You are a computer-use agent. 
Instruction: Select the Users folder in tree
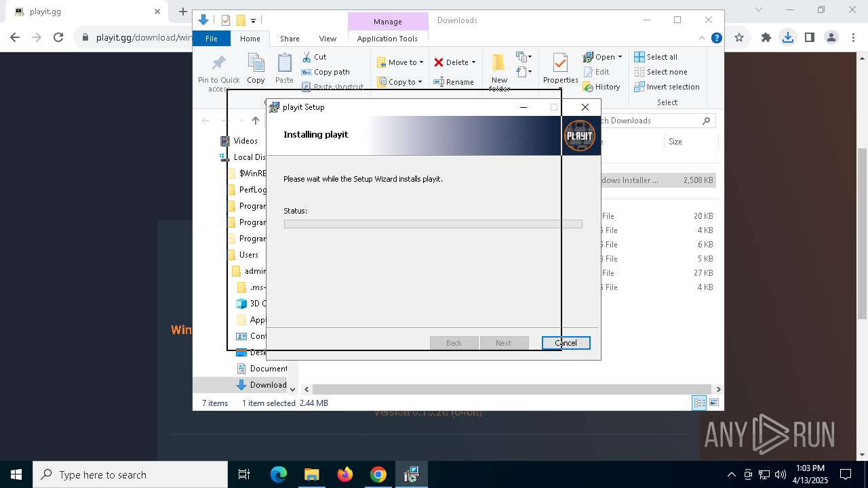243,255
